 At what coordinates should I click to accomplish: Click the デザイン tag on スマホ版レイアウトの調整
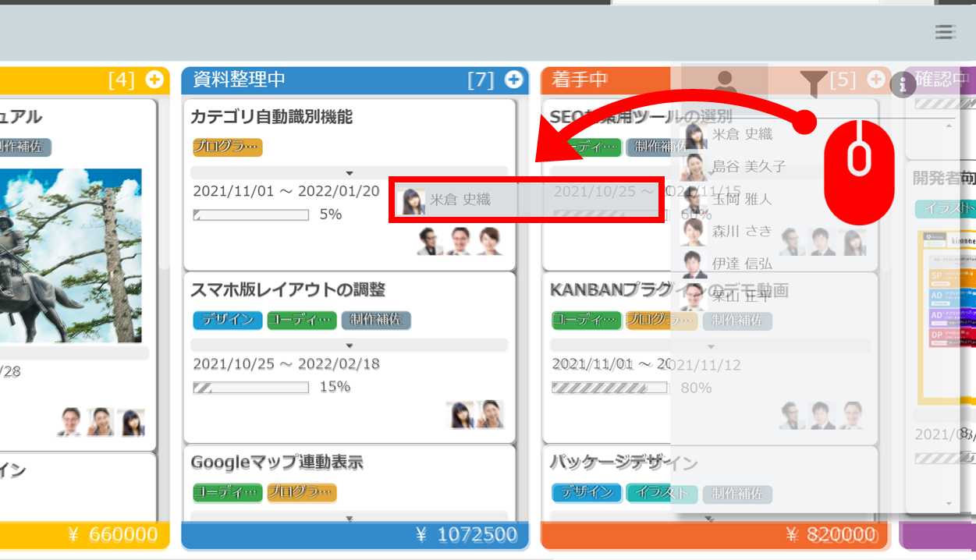tap(228, 320)
